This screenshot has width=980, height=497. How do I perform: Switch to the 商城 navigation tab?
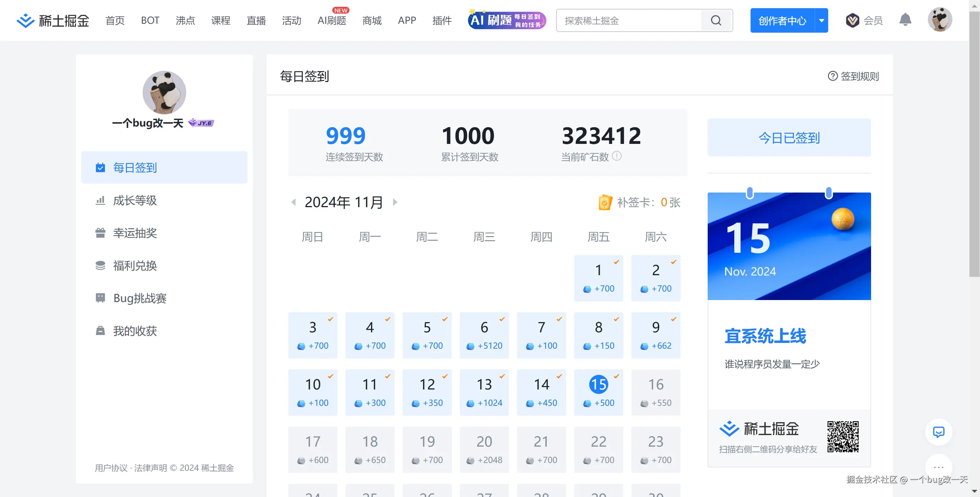(x=372, y=20)
